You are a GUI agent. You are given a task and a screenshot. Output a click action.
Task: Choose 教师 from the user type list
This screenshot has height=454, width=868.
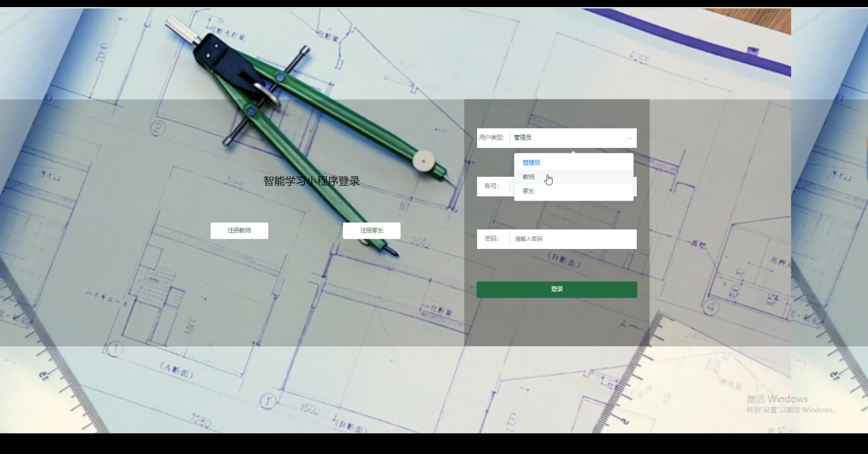[x=528, y=177]
